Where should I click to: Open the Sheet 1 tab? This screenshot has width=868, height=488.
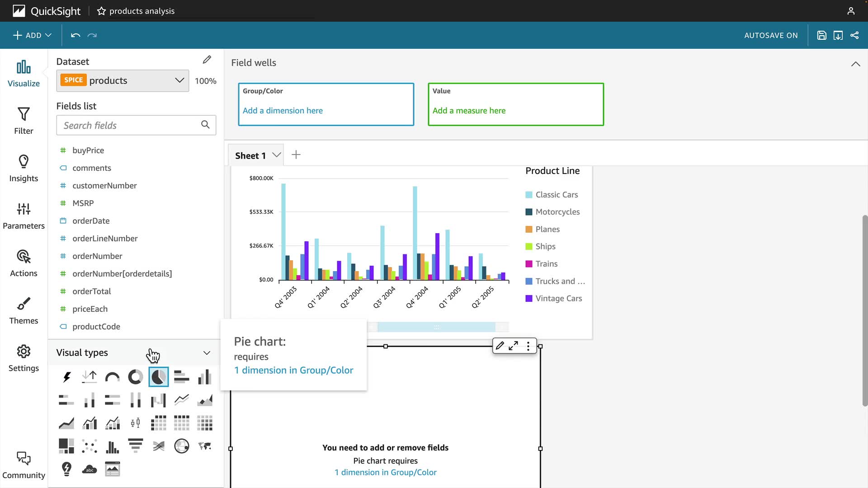click(x=250, y=155)
